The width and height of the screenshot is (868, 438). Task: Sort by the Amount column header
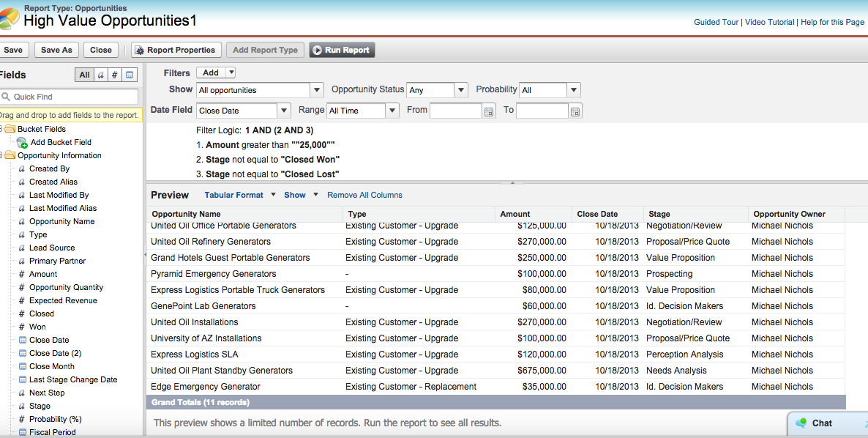pyautogui.click(x=515, y=214)
